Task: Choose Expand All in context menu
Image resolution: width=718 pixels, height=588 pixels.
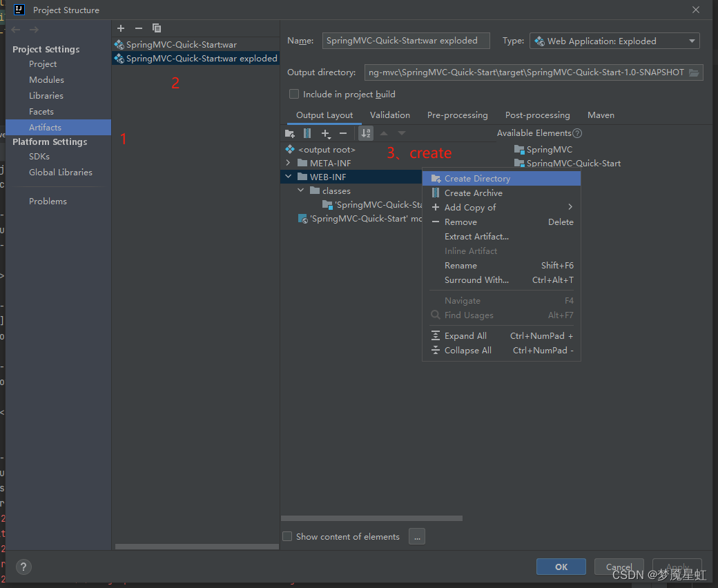Action: (x=501, y=336)
